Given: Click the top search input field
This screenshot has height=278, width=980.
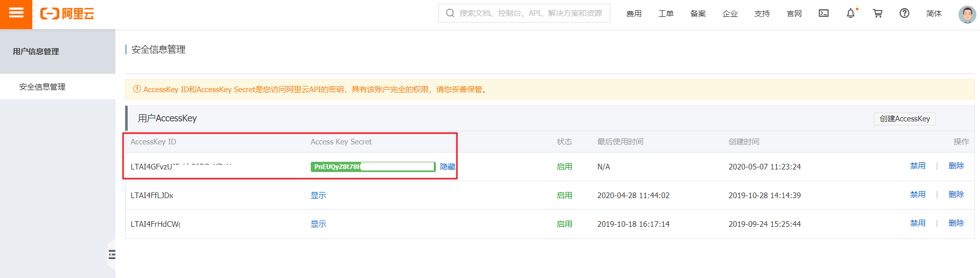Looking at the screenshot, I should [x=528, y=13].
